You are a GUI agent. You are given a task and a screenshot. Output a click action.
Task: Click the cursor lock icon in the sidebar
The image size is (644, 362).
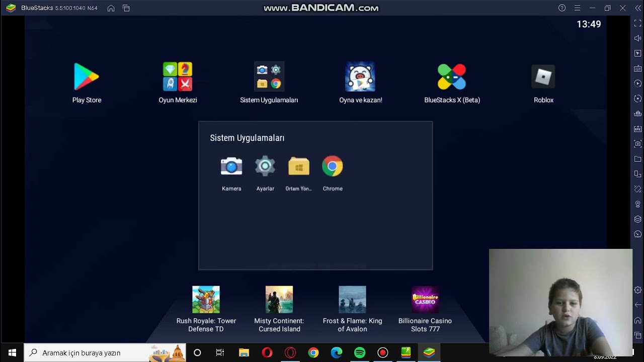coord(637,53)
